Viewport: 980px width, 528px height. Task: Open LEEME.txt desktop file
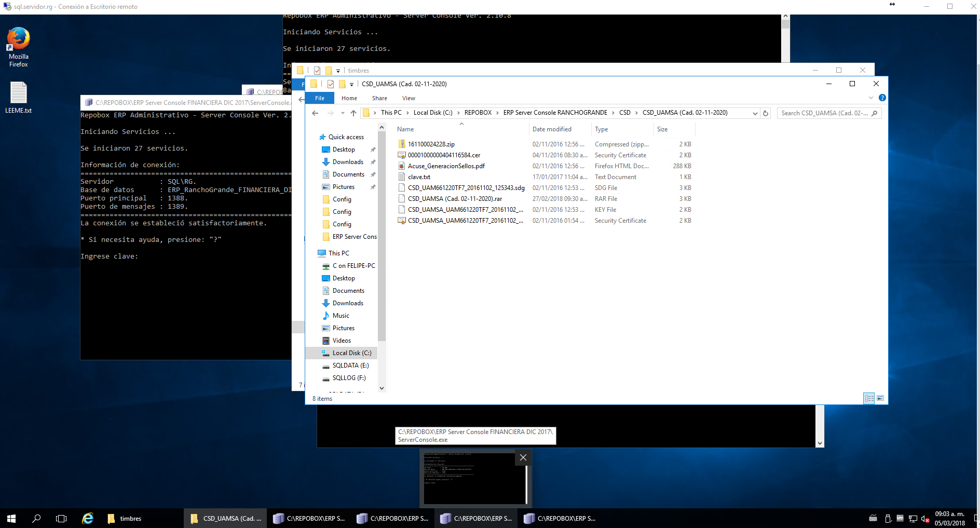point(19,98)
